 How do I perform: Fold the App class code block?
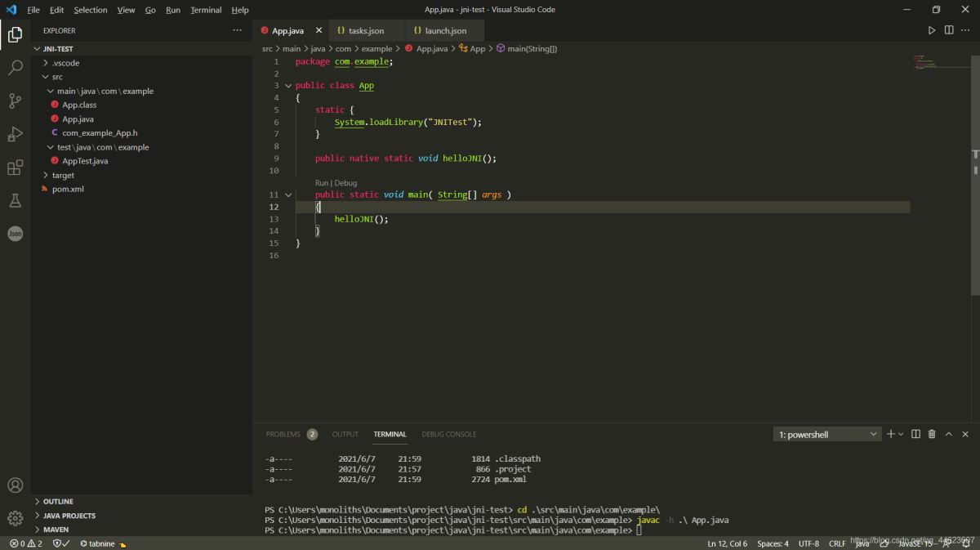point(287,86)
